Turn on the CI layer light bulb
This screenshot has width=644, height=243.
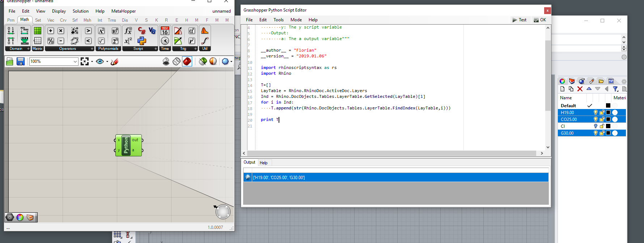596,126
